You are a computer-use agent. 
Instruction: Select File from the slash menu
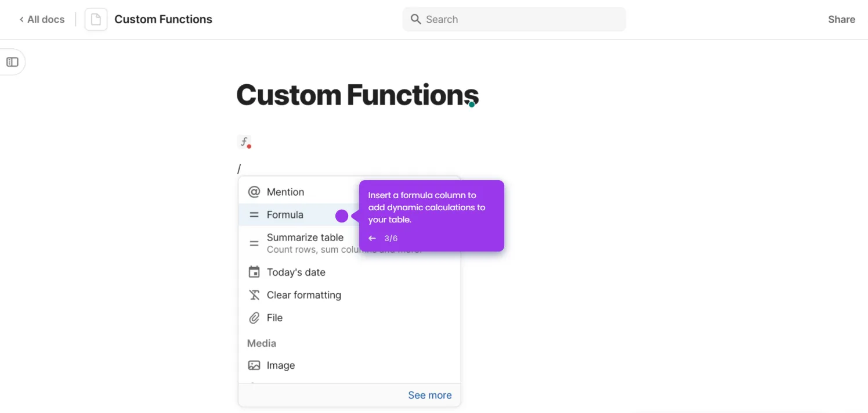point(349,318)
